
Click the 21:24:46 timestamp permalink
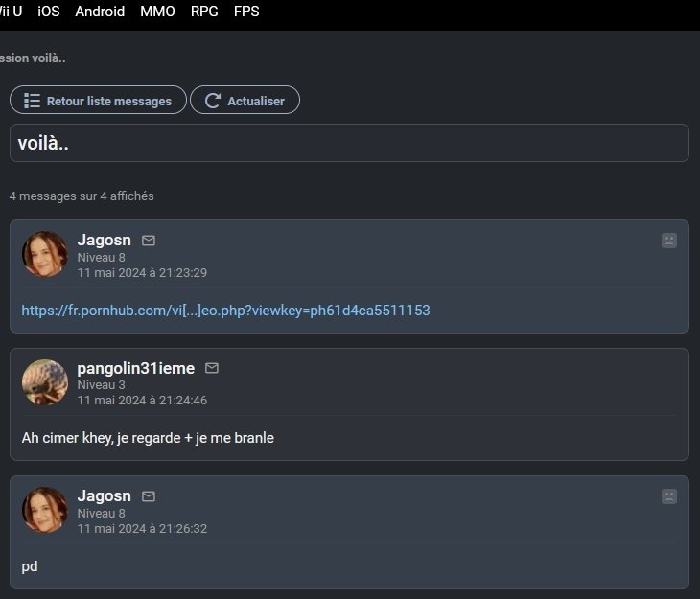142,401
